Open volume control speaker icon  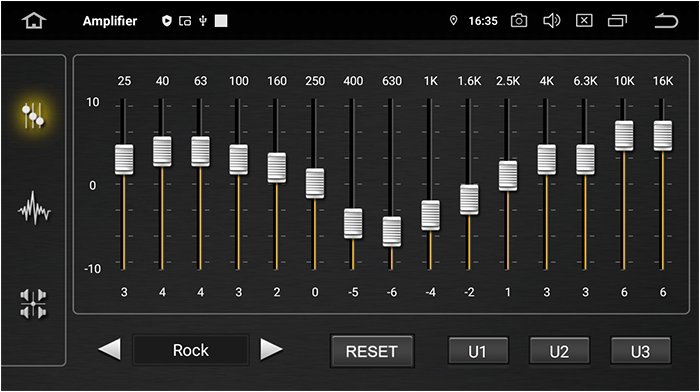pyautogui.click(x=551, y=21)
